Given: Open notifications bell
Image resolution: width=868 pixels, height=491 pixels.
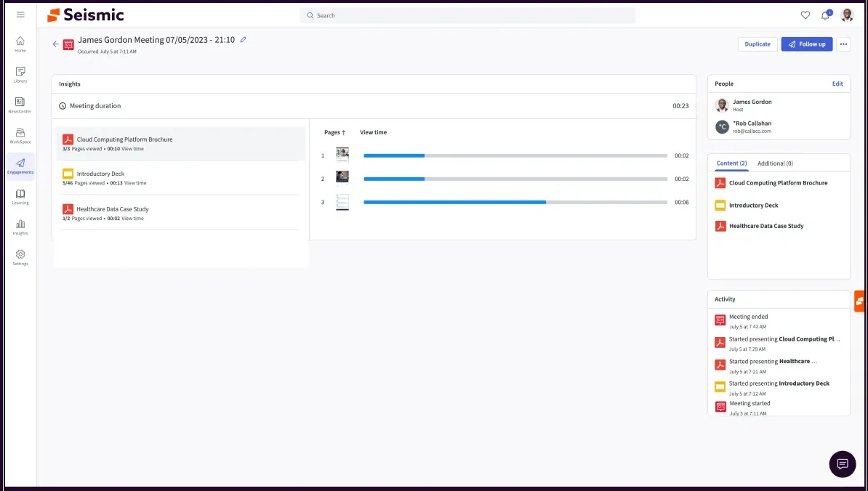Looking at the screenshot, I should click(x=825, y=15).
